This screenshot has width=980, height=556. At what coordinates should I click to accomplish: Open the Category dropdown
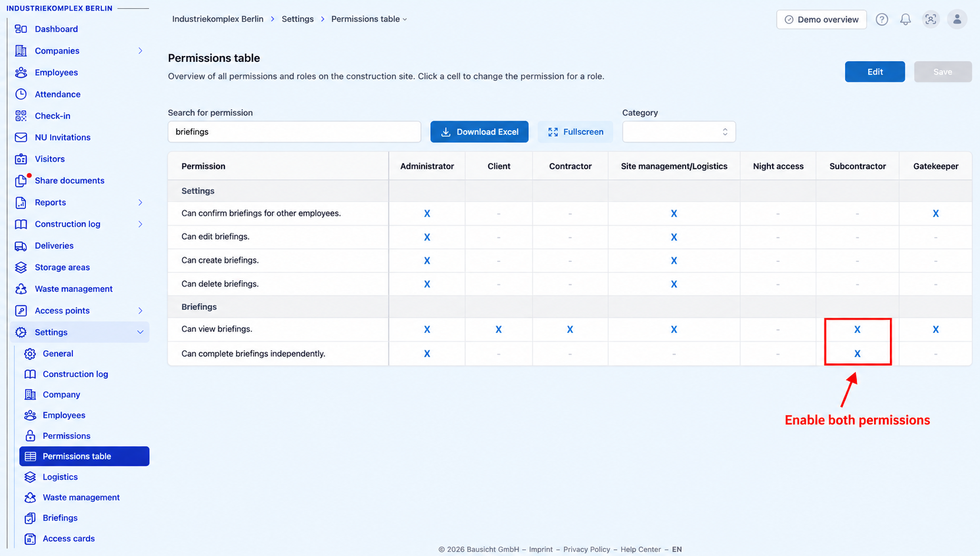click(679, 132)
